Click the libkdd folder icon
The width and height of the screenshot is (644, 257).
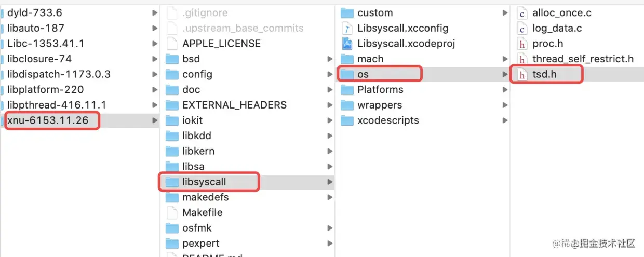point(172,136)
